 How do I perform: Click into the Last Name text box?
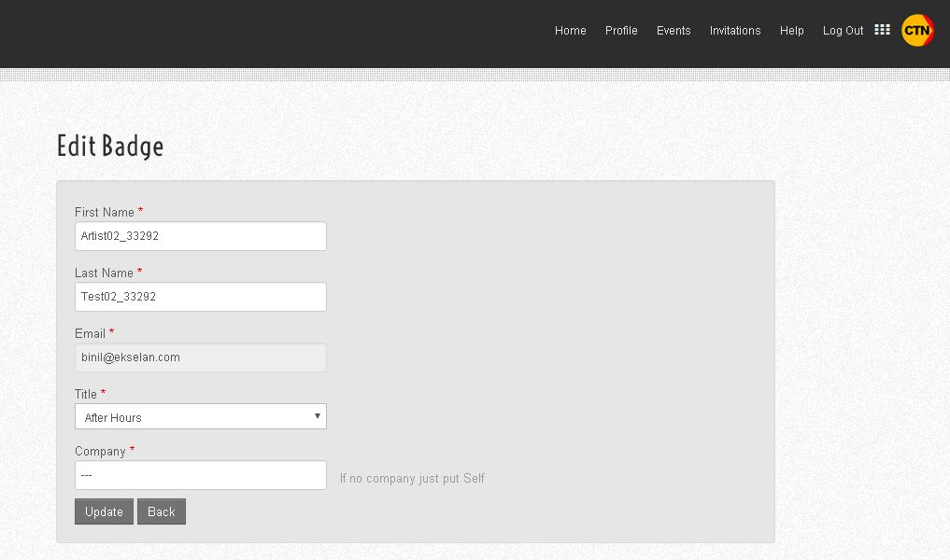coord(201,297)
